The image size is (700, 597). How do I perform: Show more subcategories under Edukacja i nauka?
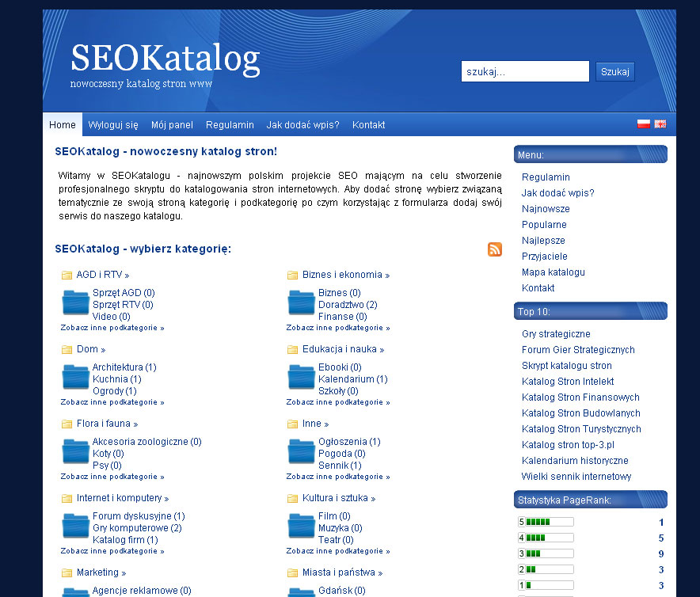point(338,402)
